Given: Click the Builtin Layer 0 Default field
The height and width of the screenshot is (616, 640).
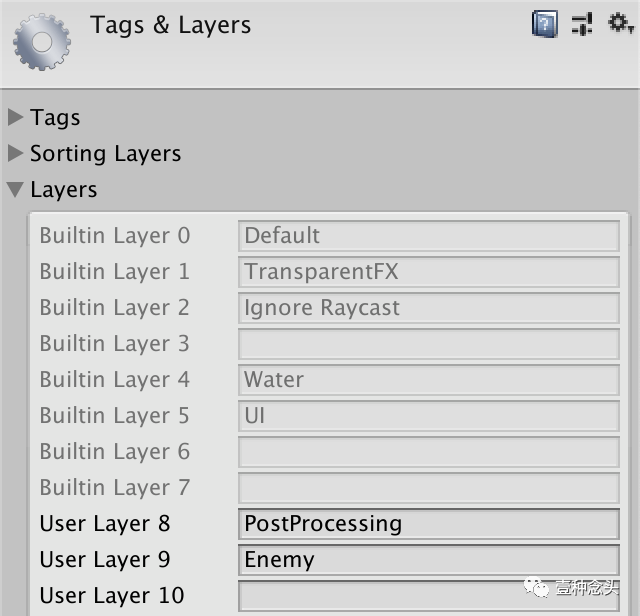Looking at the screenshot, I should pos(429,236).
